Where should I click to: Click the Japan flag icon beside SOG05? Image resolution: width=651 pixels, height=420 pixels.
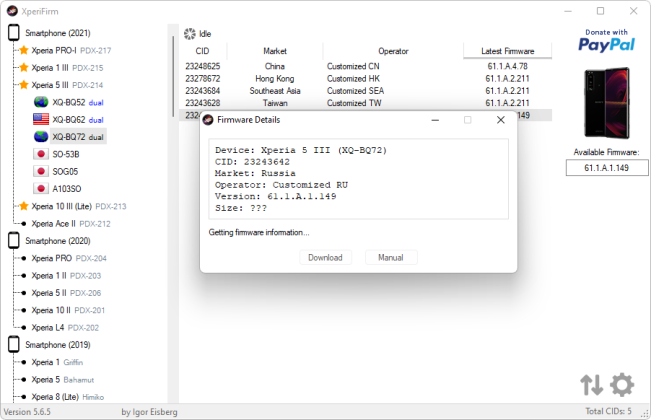point(41,171)
